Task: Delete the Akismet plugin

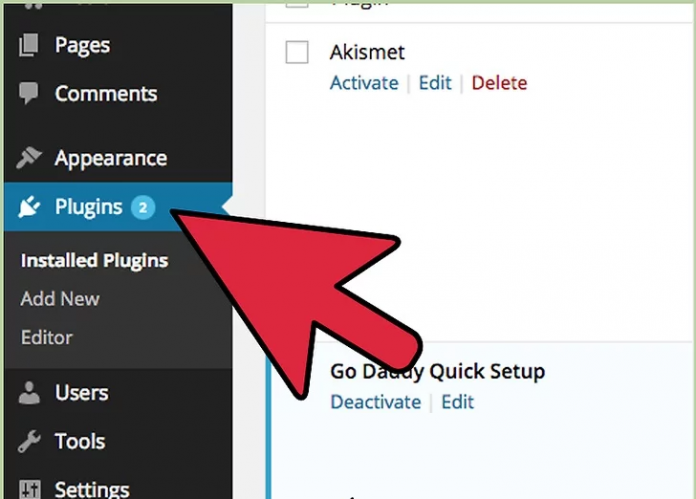Action: point(499,83)
